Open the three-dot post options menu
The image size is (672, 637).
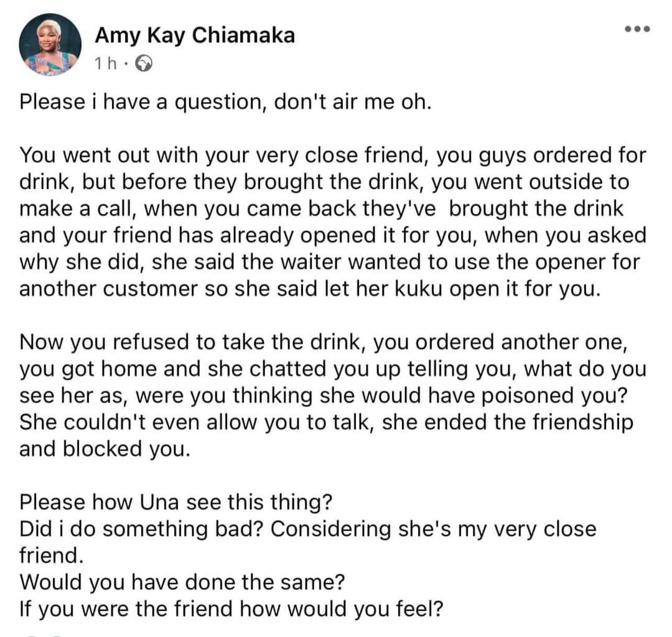(x=637, y=29)
